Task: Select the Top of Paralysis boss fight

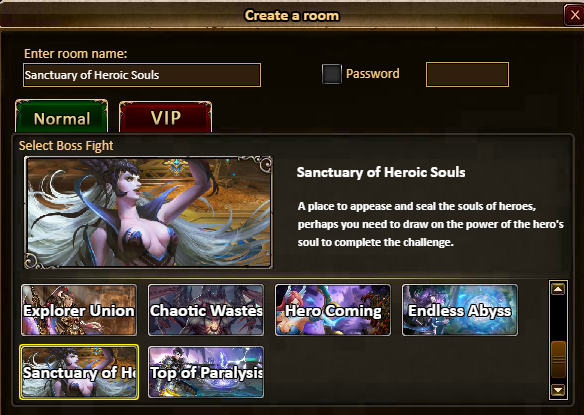Action: tap(206, 372)
